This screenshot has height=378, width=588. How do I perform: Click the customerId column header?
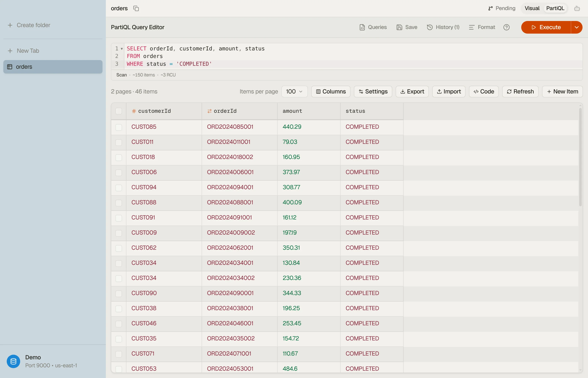click(x=164, y=111)
